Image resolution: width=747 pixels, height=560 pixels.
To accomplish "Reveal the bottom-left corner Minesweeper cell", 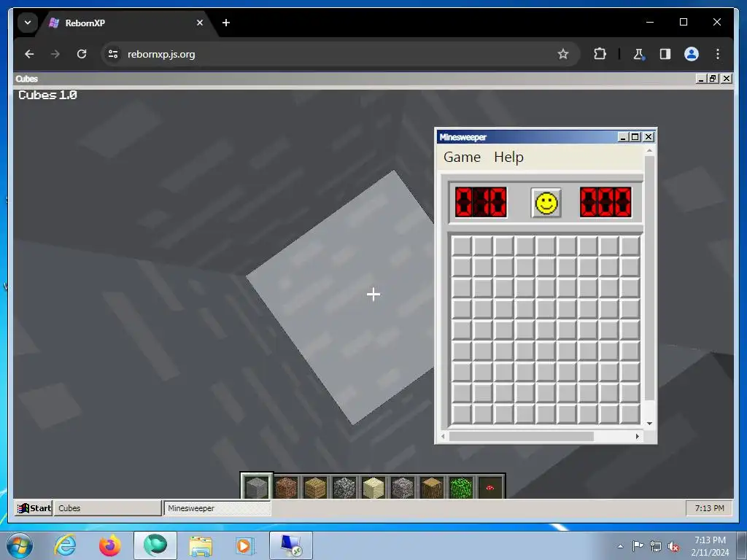I will click(462, 414).
